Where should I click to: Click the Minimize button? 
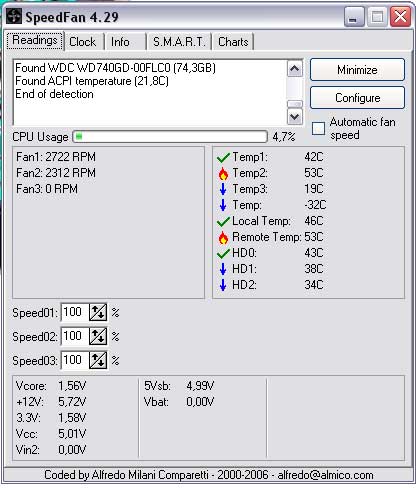[x=357, y=70]
